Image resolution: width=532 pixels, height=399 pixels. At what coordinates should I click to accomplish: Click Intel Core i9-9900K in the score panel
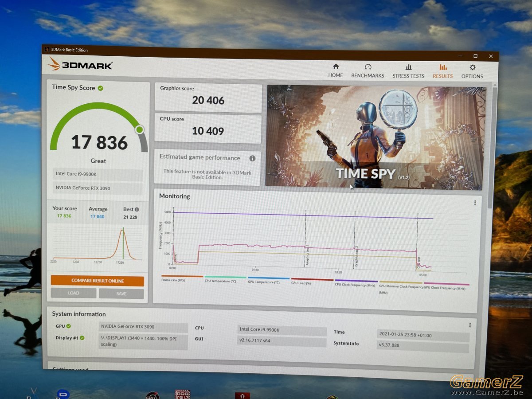coord(98,174)
